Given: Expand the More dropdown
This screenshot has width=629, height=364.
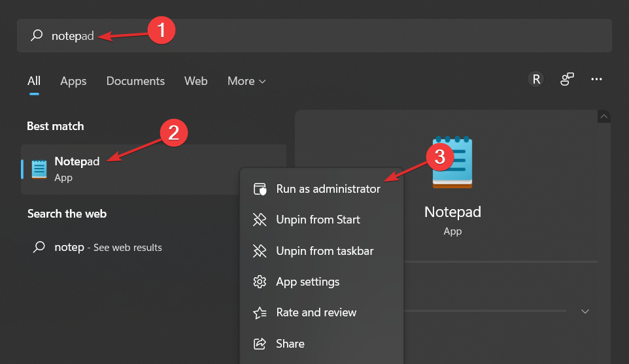Looking at the screenshot, I should [246, 81].
